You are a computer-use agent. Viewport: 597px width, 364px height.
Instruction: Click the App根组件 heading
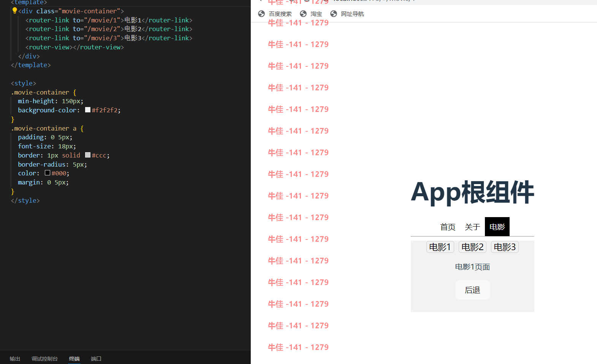tap(472, 192)
